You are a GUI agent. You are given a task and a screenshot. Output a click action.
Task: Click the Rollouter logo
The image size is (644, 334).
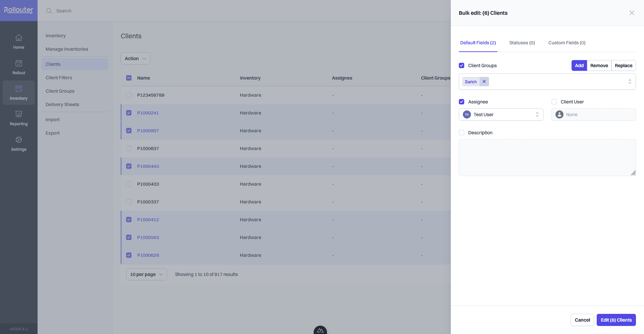coord(19,10)
